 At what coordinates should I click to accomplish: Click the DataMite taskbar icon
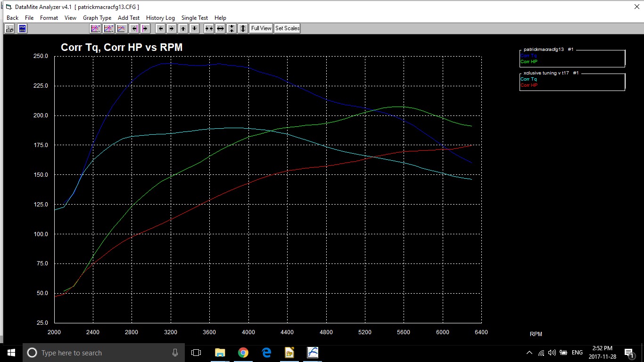313,353
